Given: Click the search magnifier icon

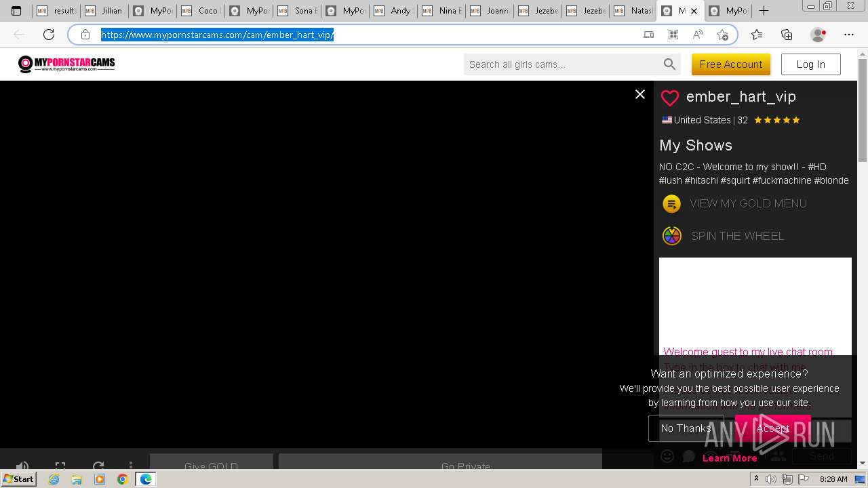Looking at the screenshot, I should (x=669, y=64).
